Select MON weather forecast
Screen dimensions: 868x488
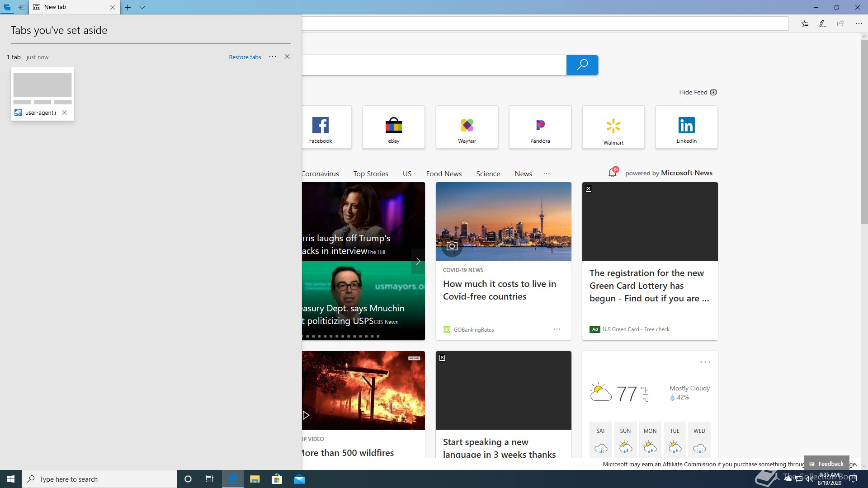(650, 439)
